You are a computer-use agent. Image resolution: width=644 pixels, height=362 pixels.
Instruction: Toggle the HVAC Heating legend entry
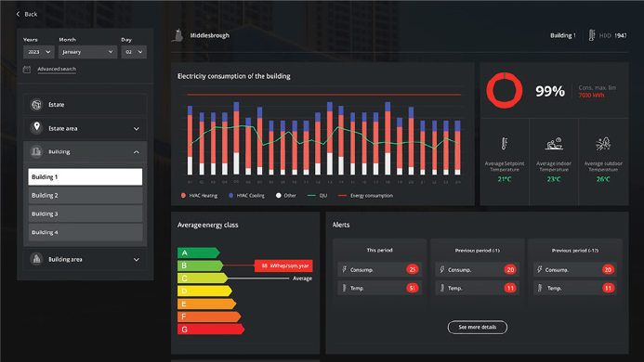(x=199, y=196)
